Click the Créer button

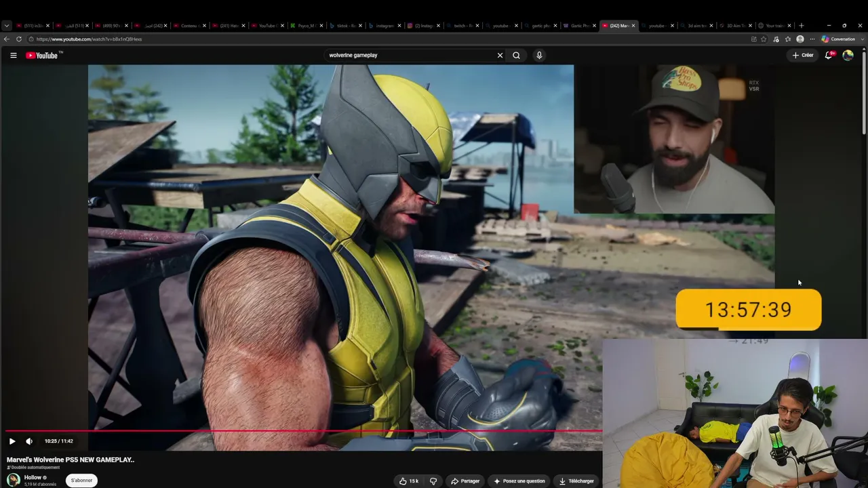point(803,56)
